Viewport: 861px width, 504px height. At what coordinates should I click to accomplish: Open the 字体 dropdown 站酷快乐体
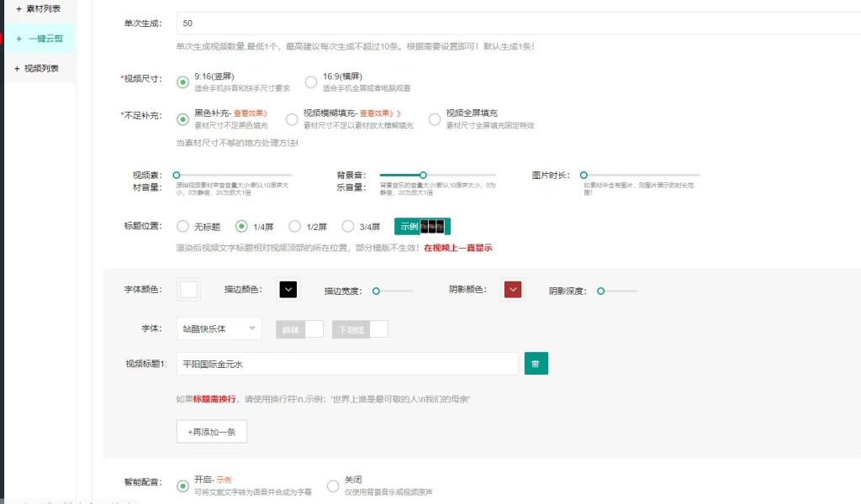[x=219, y=328]
